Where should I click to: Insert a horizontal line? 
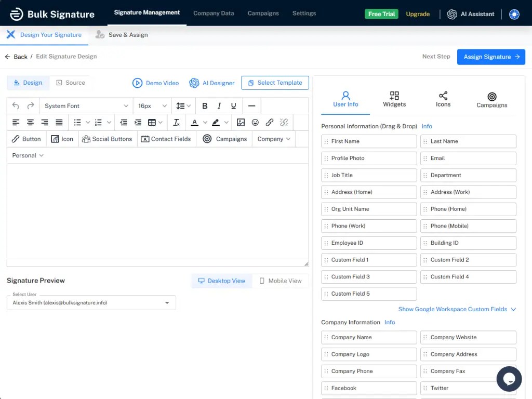pos(251,106)
